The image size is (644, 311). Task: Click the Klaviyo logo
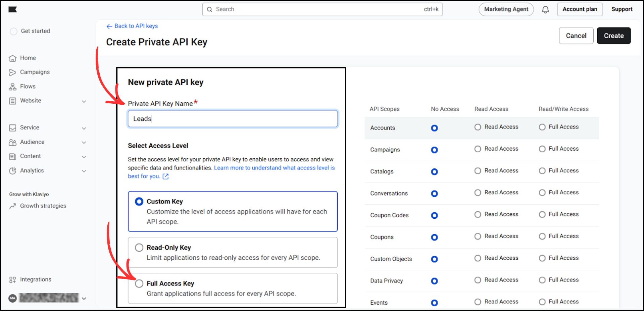[x=12, y=9]
